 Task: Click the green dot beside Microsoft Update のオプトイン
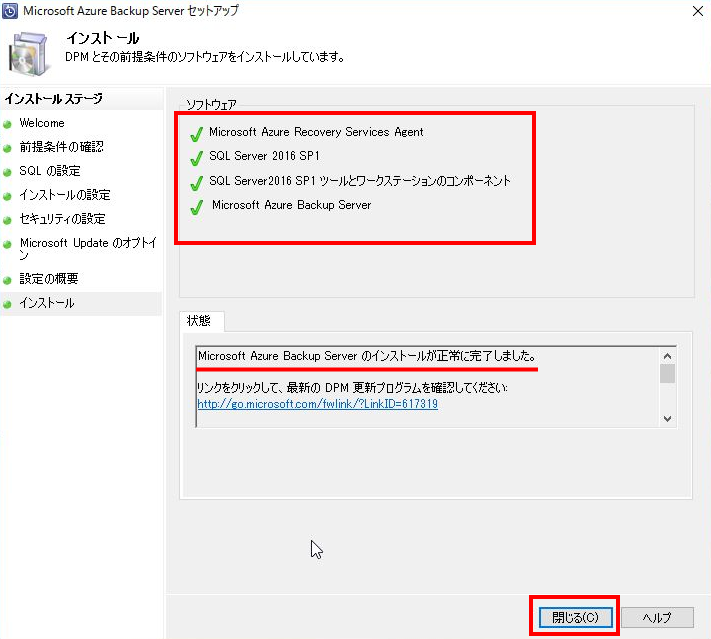click(x=7, y=244)
